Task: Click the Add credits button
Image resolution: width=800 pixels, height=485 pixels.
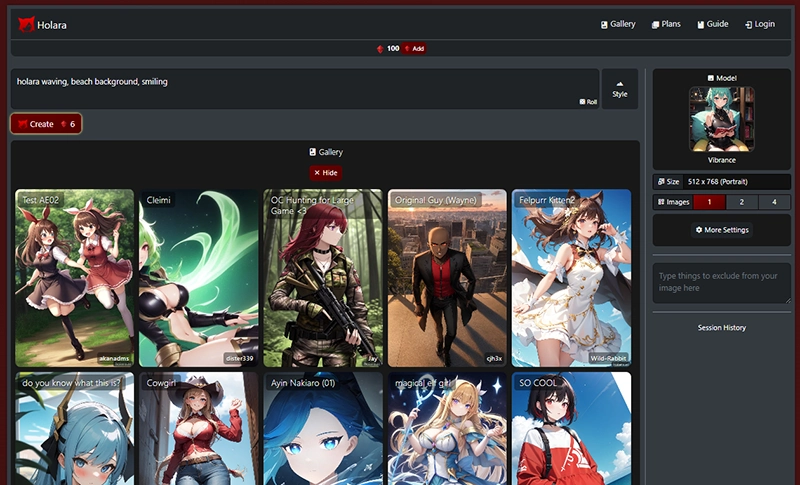Action: (414, 48)
